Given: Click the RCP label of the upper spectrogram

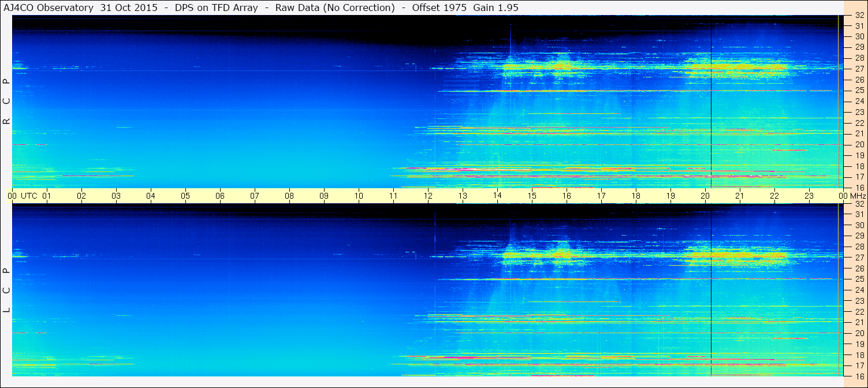Looking at the screenshot, I should point(6,101).
